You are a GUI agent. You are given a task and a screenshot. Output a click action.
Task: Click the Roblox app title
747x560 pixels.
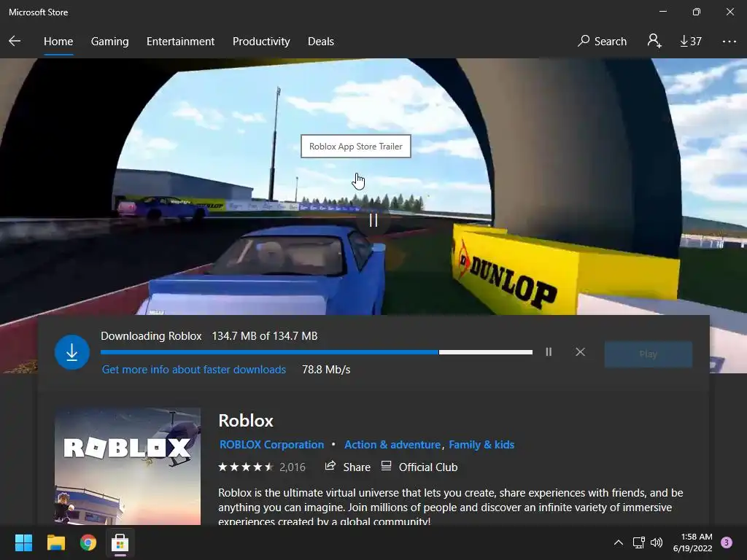[x=246, y=421]
